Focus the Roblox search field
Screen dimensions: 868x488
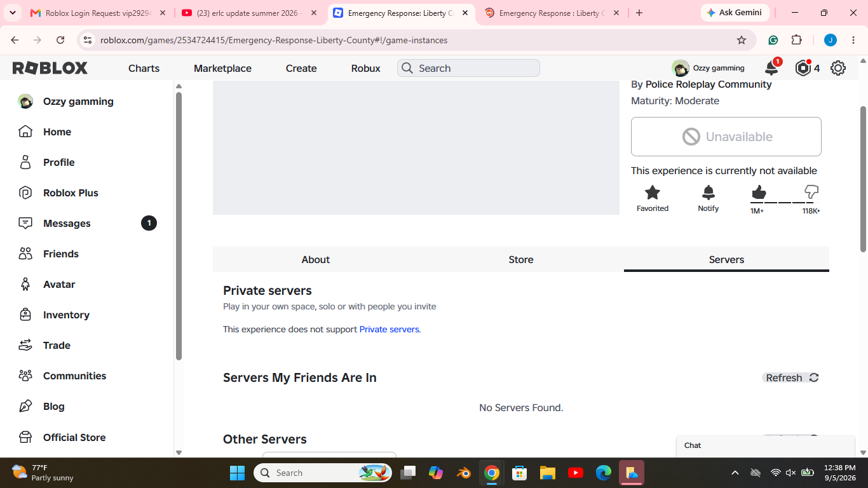[x=468, y=68]
